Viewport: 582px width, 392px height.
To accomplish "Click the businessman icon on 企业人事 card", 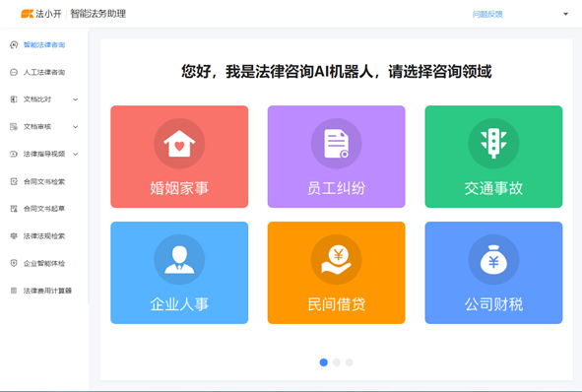I will pos(179,259).
